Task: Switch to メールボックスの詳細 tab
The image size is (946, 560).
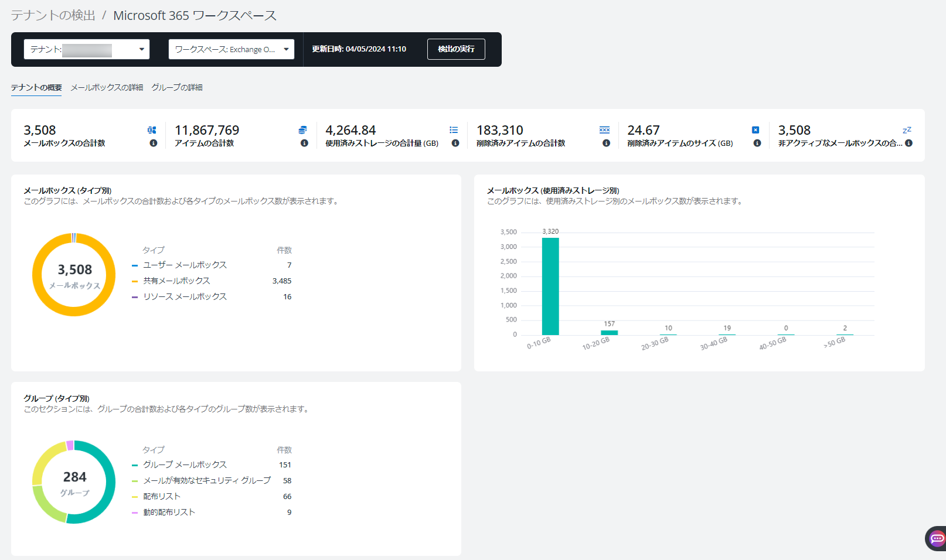Action: click(x=107, y=87)
